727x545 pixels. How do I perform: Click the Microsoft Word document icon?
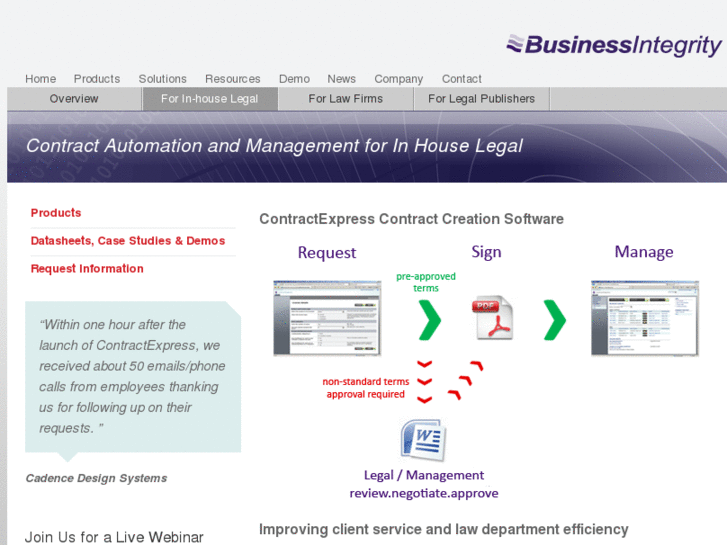click(x=423, y=440)
